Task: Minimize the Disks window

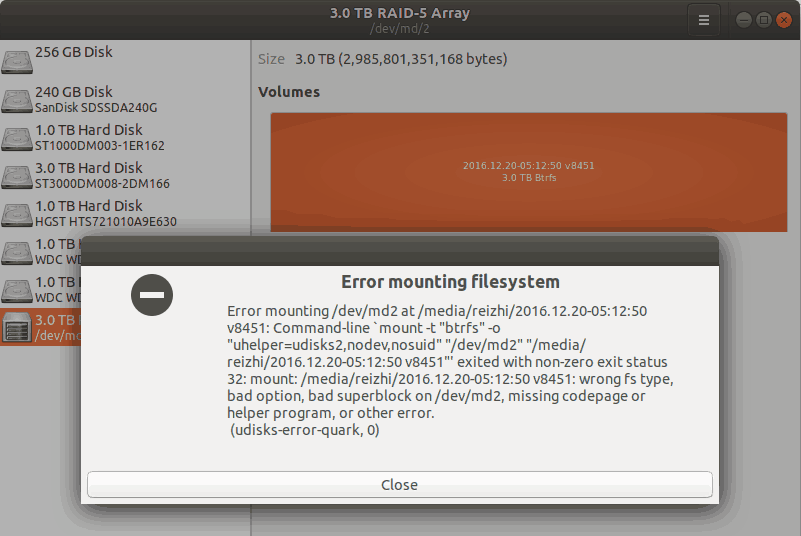Action: click(x=744, y=20)
